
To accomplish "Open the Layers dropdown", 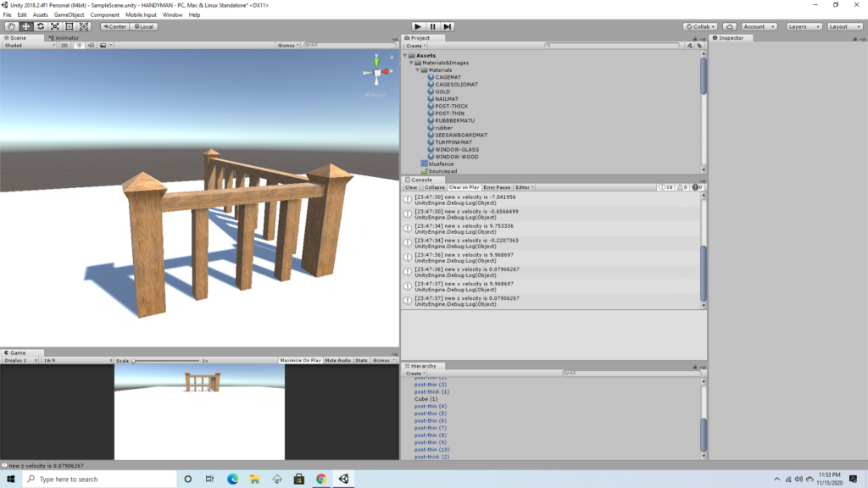I will tap(803, 26).
